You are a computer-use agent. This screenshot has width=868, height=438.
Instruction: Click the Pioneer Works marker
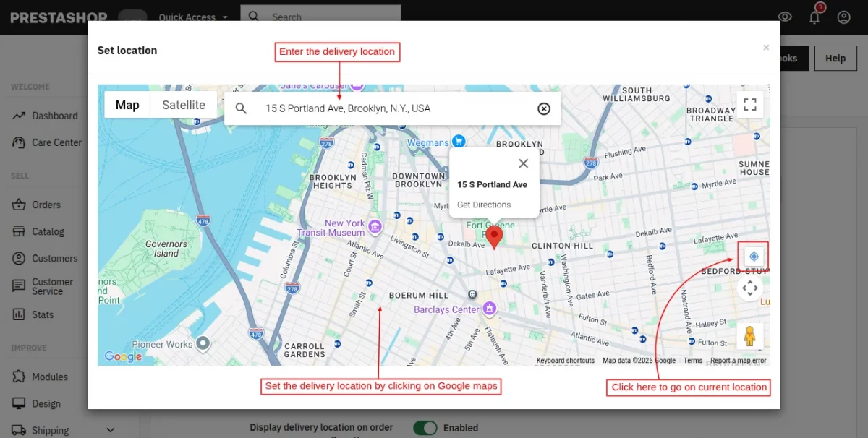(x=203, y=343)
